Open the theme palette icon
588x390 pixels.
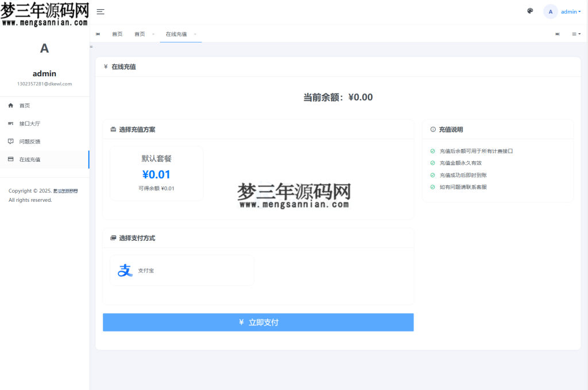tap(530, 11)
